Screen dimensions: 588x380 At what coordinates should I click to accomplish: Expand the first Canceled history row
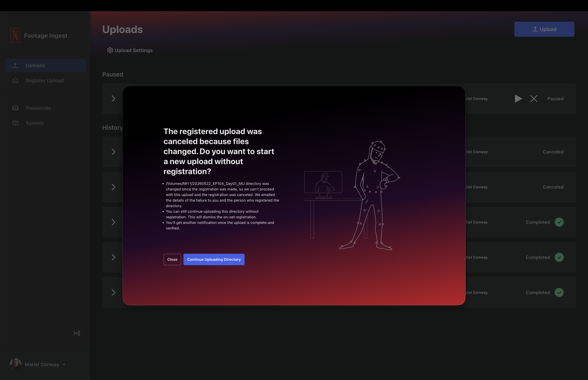point(113,152)
